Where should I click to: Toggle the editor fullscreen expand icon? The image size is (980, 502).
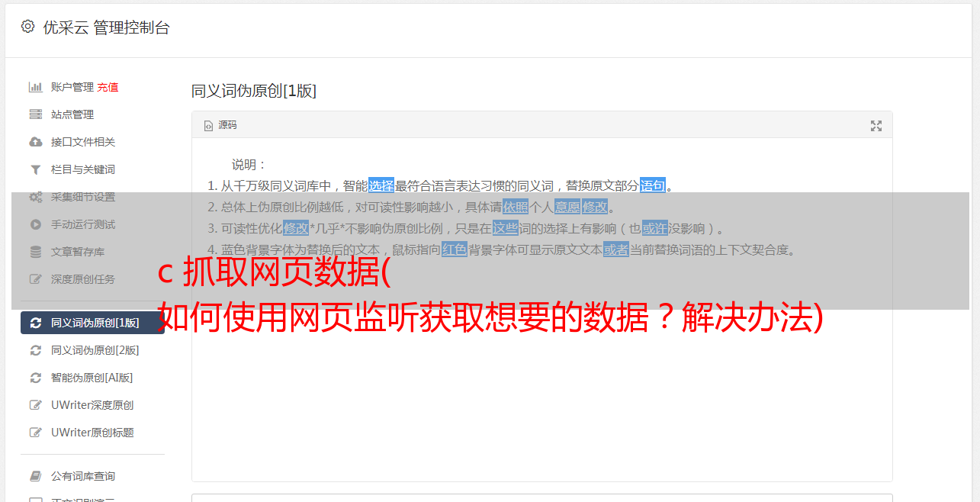[x=876, y=126]
